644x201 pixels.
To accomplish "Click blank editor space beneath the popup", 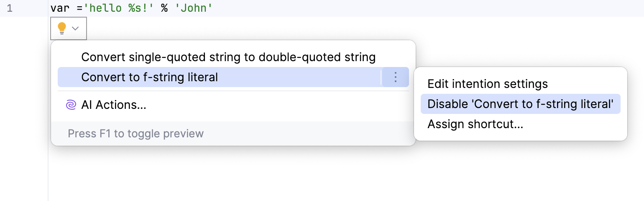I will click(293, 176).
